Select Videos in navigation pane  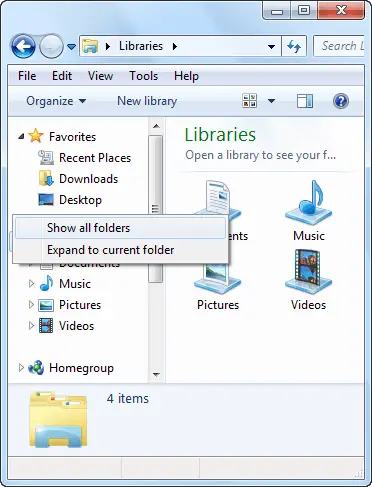pyautogui.click(x=76, y=326)
